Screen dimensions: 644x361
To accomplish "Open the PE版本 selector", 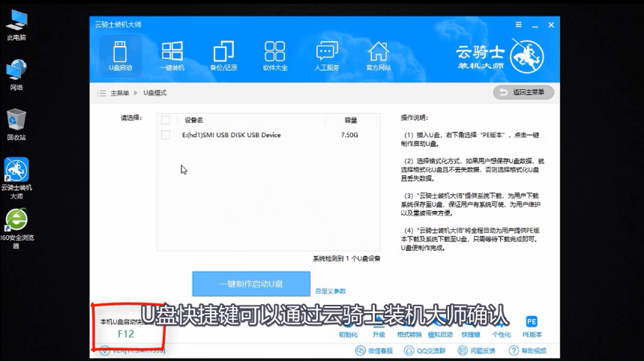I will coord(532,327).
